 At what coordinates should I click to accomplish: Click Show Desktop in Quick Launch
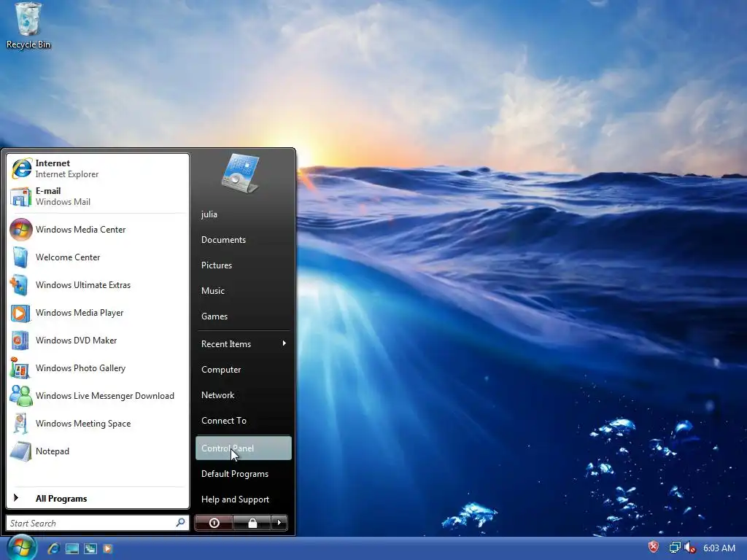tap(72, 548)
